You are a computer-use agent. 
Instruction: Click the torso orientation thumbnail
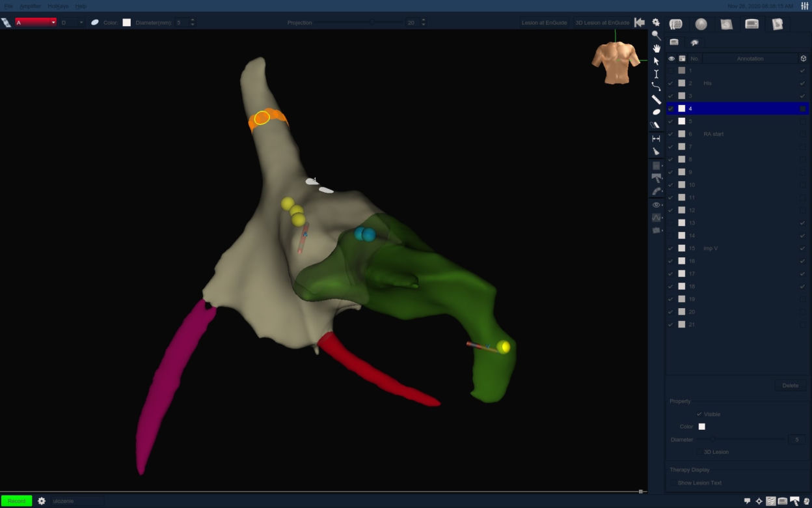[x=616, y=63]
